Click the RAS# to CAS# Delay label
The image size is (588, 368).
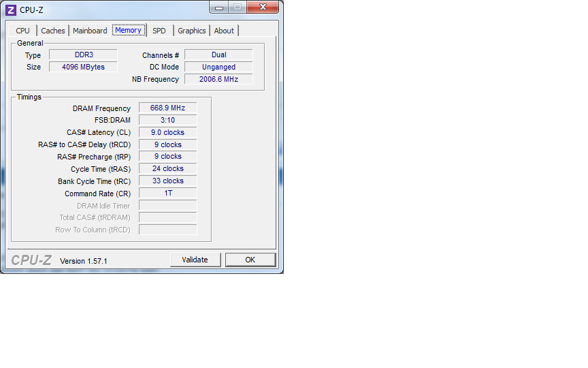click(x=84, y=144)
